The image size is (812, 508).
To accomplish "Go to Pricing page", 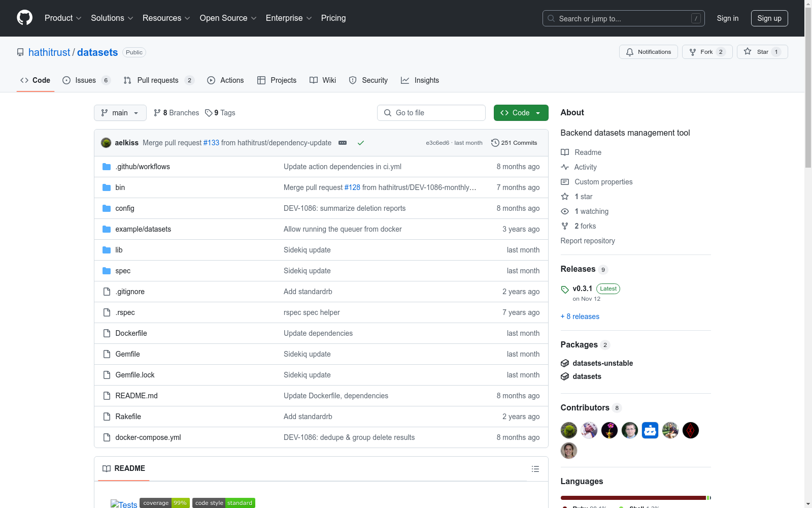I will (x=333, y=18).
